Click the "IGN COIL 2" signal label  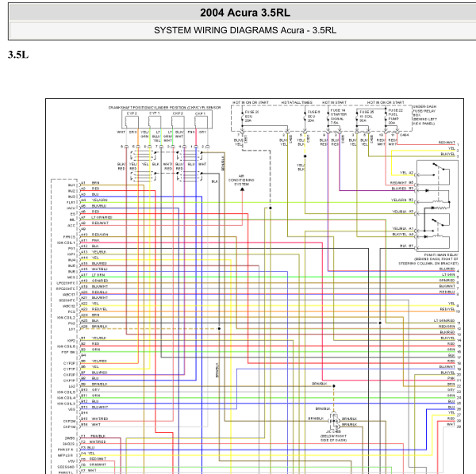tap(66, 318)
